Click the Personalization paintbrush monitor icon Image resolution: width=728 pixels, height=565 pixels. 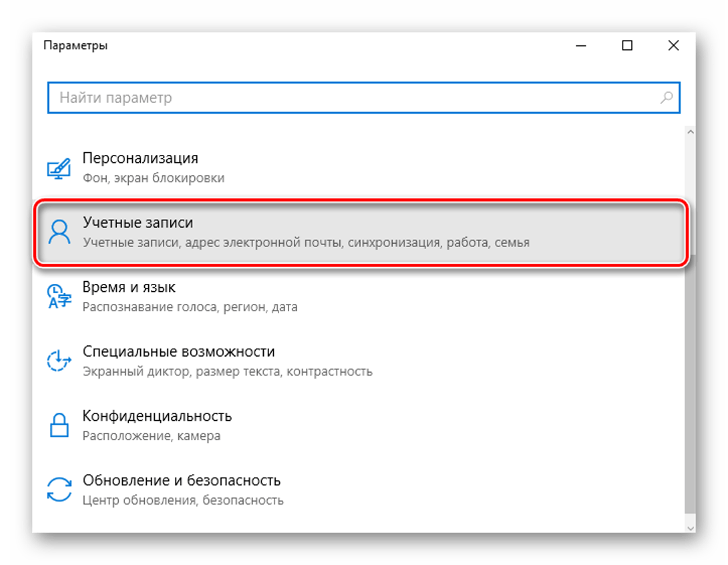pyautogui.click(x=59, y=168)
